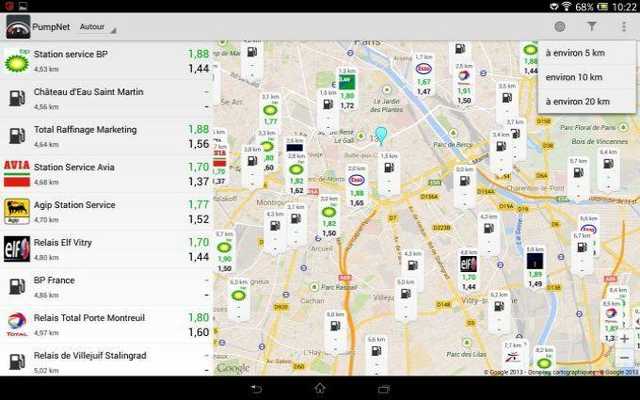Tap pump icon beside Château d'Eau Saint Martin
This screenshot has width=640, height=400.
pyautogui.click(x=17, y=98)
